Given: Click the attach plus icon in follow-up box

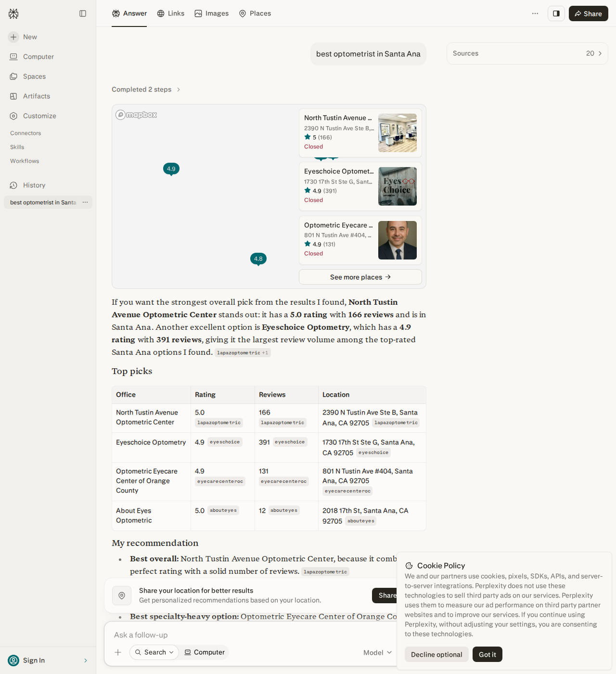Looking at the screenshot, I should click(x=118, y=652).
